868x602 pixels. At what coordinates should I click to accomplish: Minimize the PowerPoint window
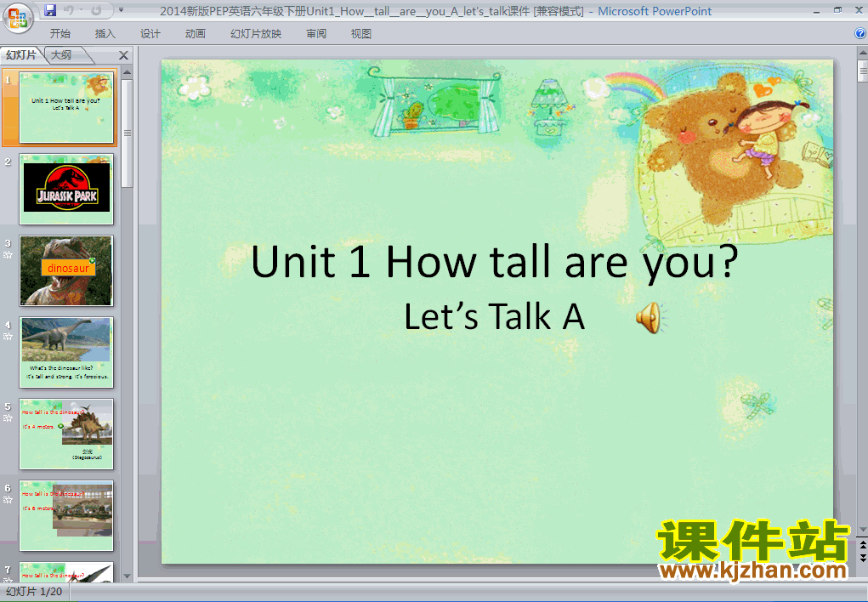[x=816, y=10]
